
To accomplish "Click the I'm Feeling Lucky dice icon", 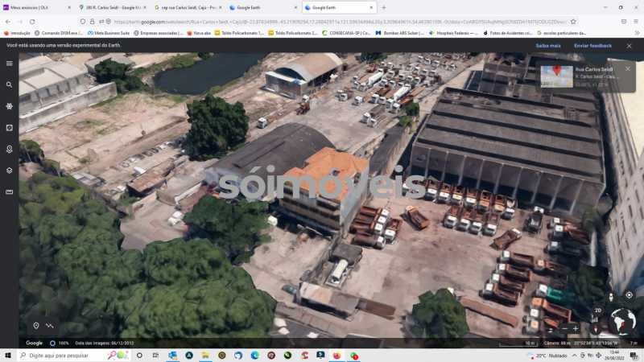I will tap(9, 128).
